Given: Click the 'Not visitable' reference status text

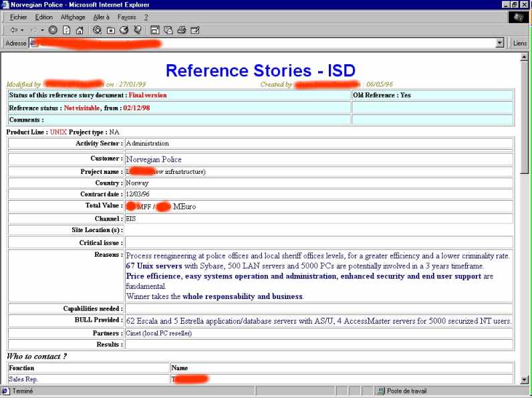Looking at the screenshot, I should coord(82,108).
